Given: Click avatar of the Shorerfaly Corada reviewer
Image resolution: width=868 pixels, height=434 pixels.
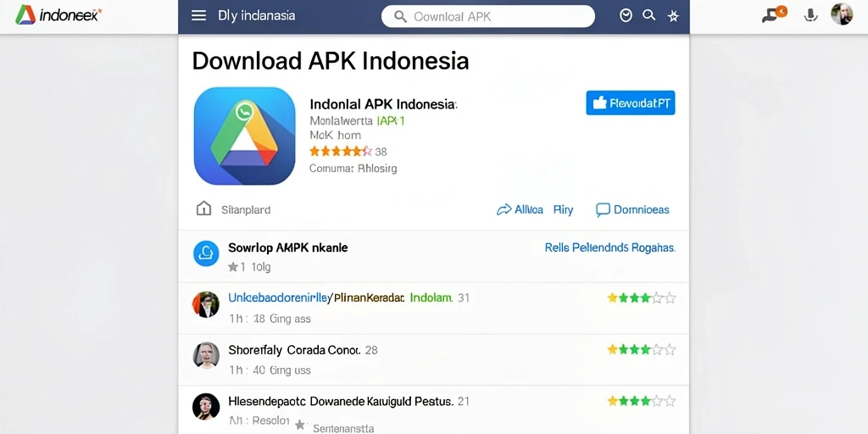Looking at the screenshot, I should pos(206,355).
